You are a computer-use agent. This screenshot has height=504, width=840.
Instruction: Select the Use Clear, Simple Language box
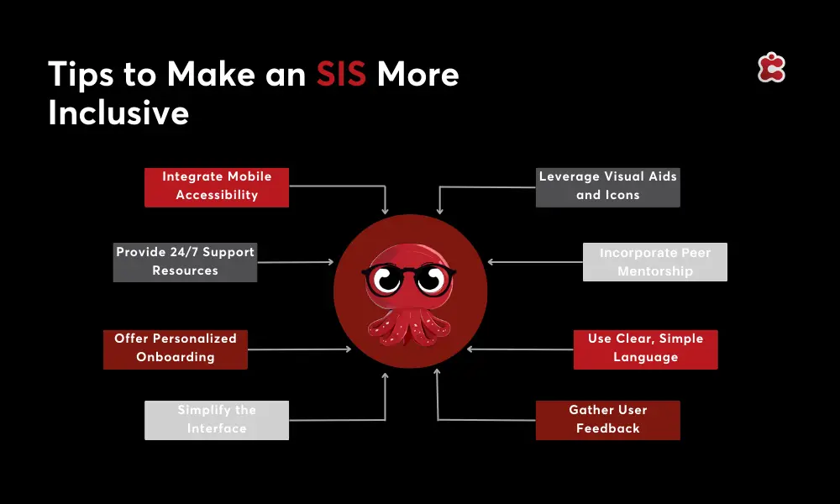[x=645, y=349]
